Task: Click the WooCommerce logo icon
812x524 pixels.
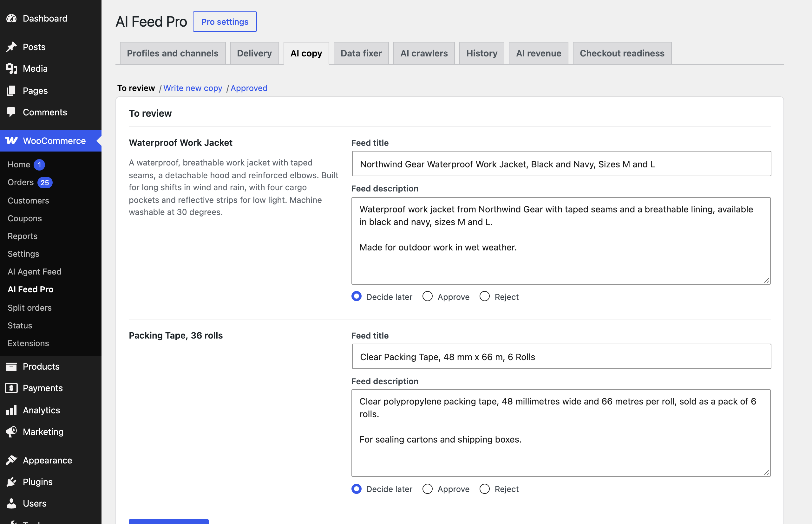Action: click(11, 140)
